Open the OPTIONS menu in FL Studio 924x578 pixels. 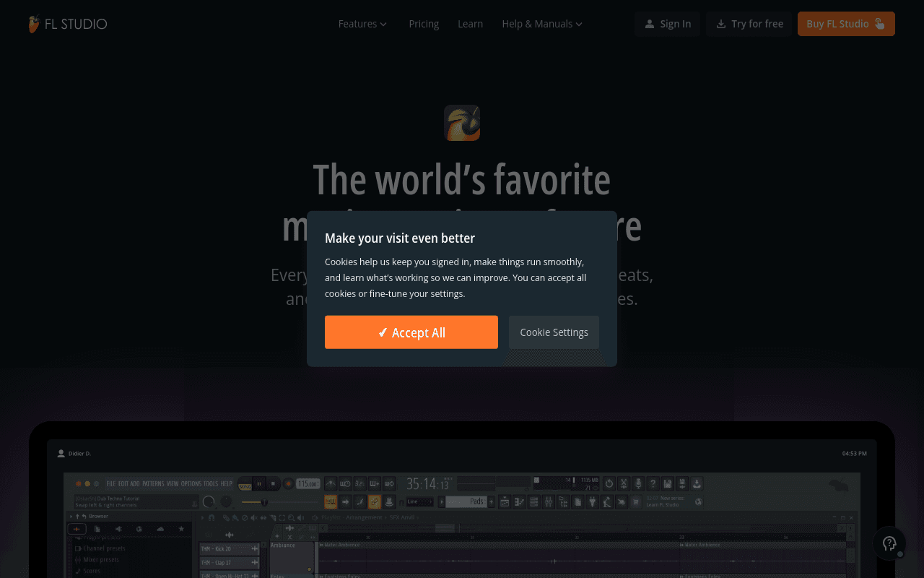click(191, 483)
